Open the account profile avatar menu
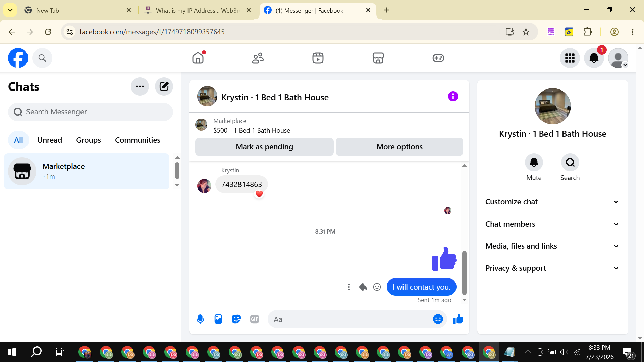Image resolution: width=644 pixels, height=362 pixels. click(618, 58)
